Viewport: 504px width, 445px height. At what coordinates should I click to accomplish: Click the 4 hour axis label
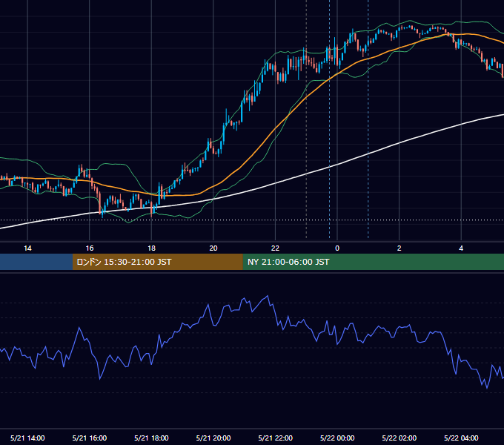[461, 248]
